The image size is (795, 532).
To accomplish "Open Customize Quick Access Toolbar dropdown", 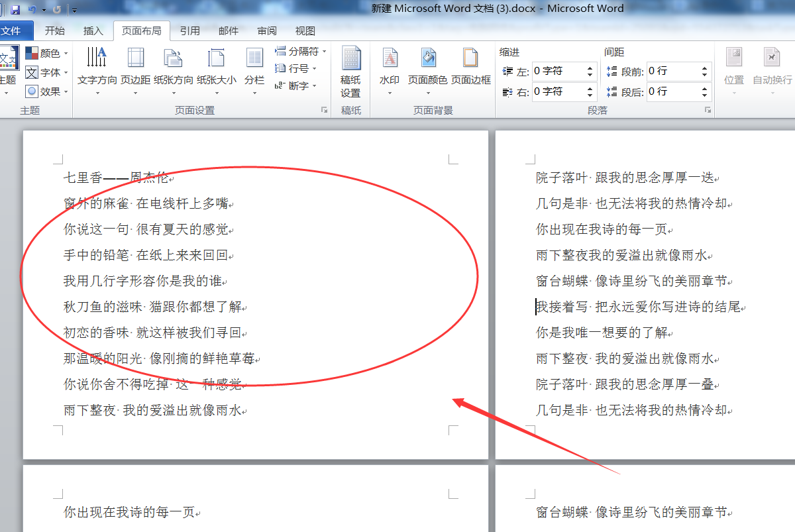I will click(x=74, y=10).
